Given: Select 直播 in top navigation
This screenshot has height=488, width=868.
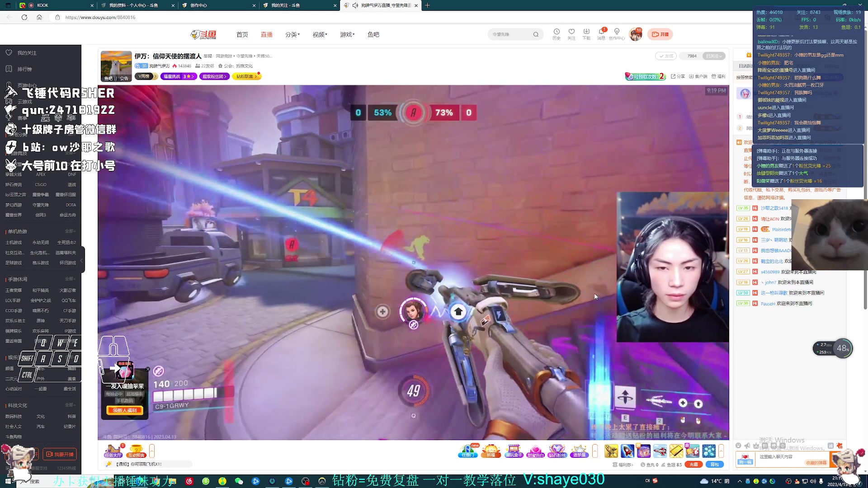Looking at the screenshot, I should click(x=266, y=34).
